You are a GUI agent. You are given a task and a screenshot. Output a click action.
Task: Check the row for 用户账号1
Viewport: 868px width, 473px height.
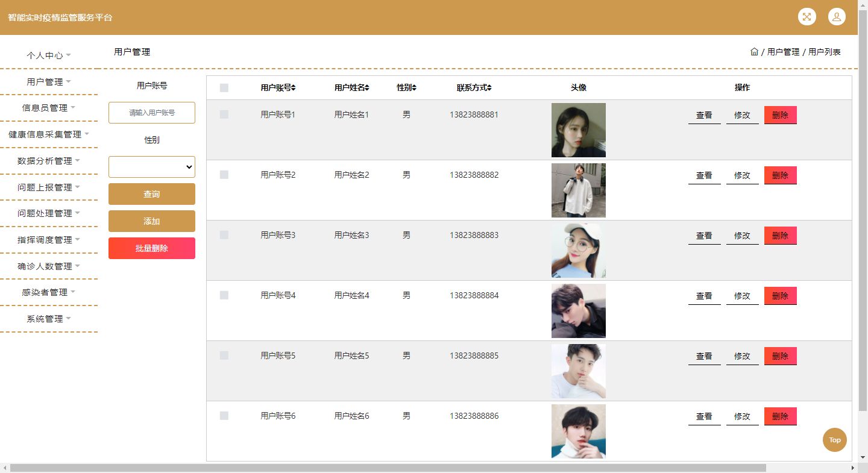pyautogui.click(x=224, y=114)
